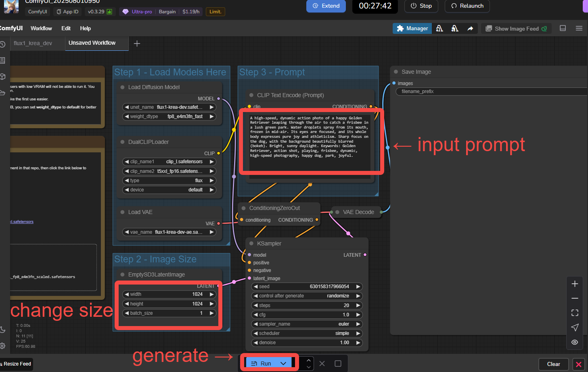
Task: Open scheduler simple selector
Action: pos(307,333)
